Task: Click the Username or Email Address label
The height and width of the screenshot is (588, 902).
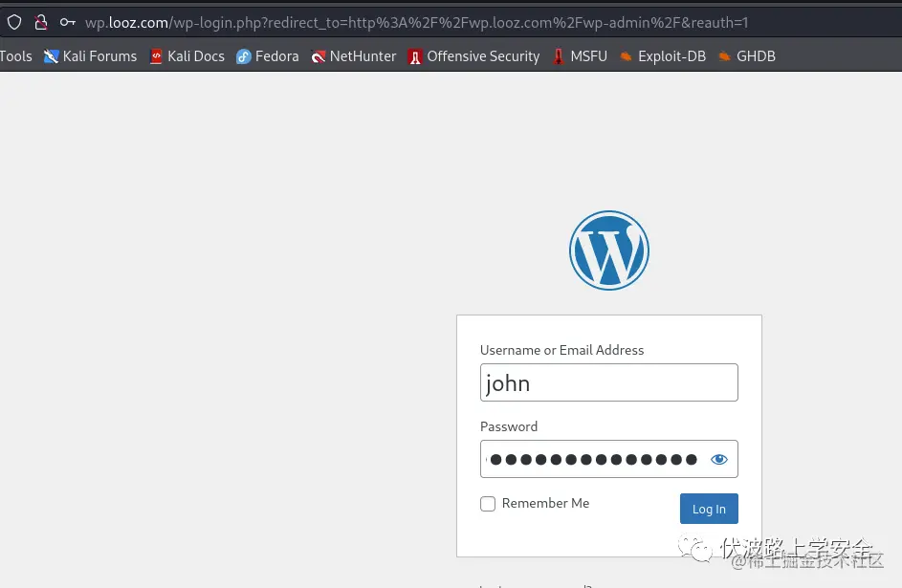Action: (x=562, y=350)
